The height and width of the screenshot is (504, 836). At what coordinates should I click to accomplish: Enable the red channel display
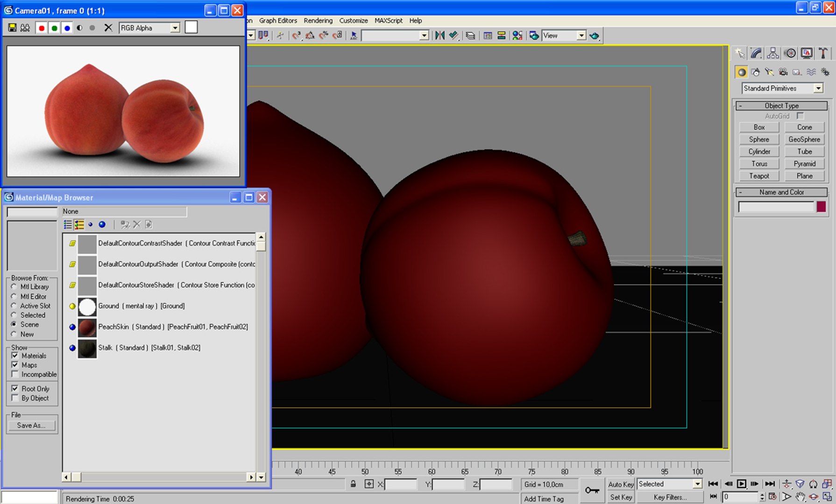click(x=42, y=28)
